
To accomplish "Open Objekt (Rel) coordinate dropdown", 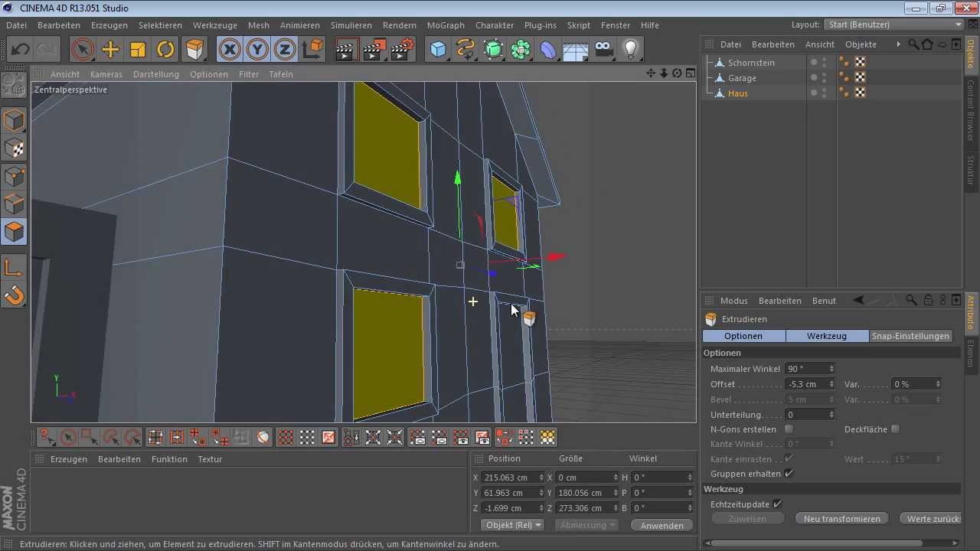I will point(513,525).
